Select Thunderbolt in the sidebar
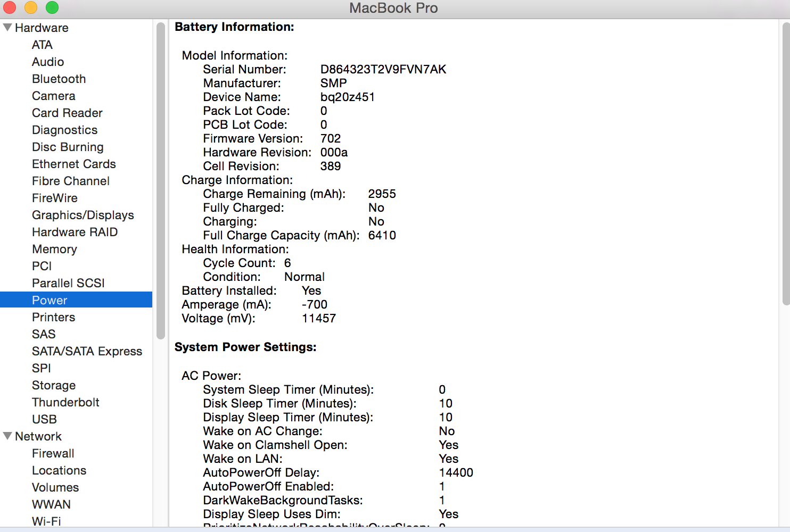The width and height of the screenshot is (790, 532). 65,402
